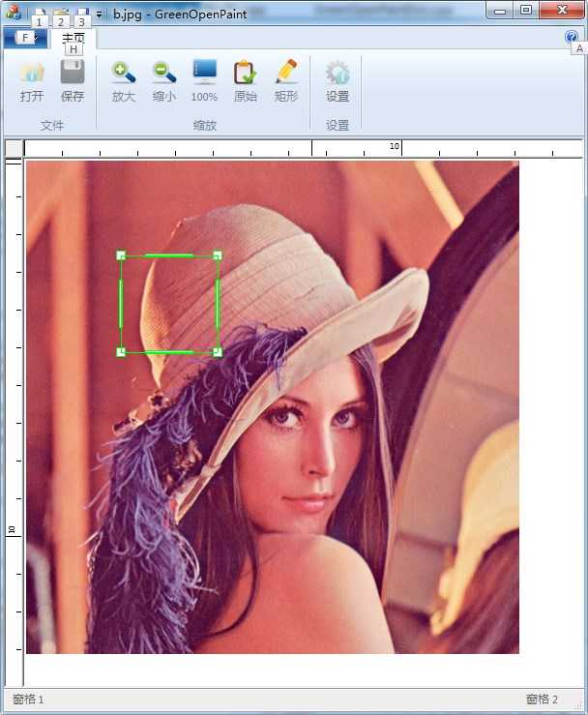Click the 设置 group label below gear
This screenshot has width=588, height=715.
click(338, 125)
